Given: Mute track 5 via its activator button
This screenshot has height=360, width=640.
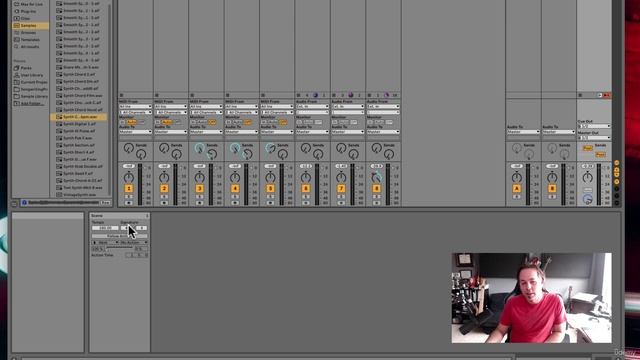Looking at the screenshot, I should click(270, 188).
